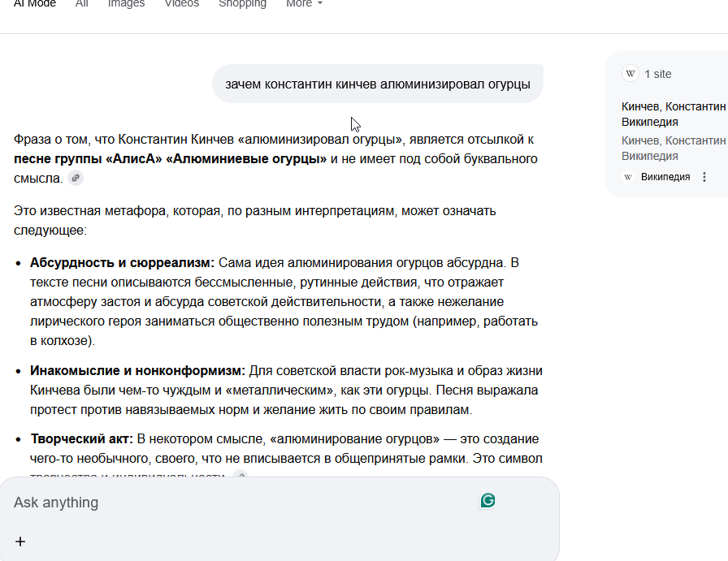Switch to the All results tab

(x=82, y=4)
